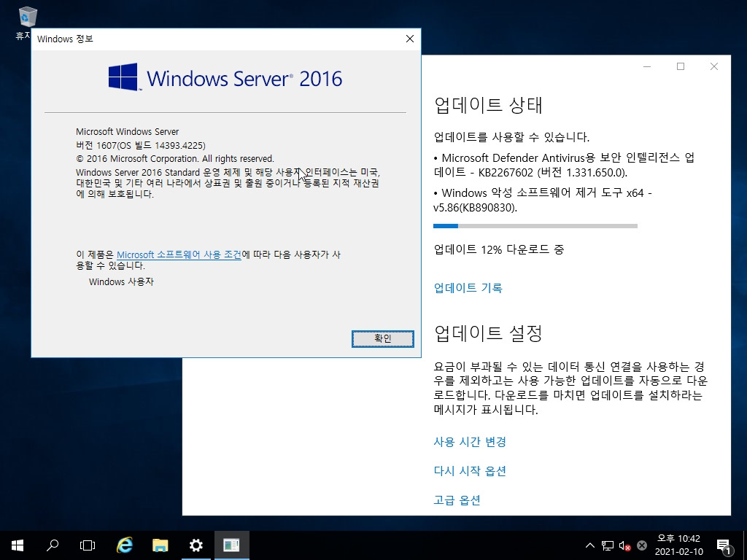Open taskbar search magnifier

pos(53,545)
